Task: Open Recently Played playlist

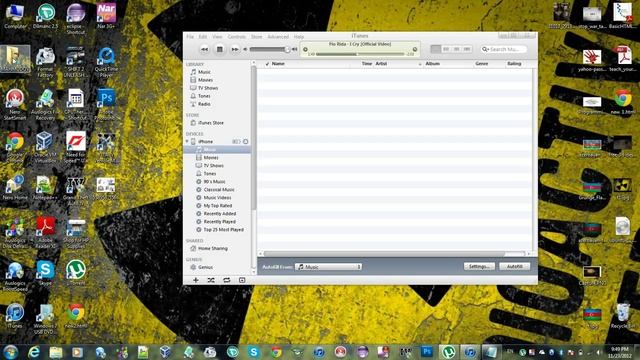Action: (x=220, y=222)
